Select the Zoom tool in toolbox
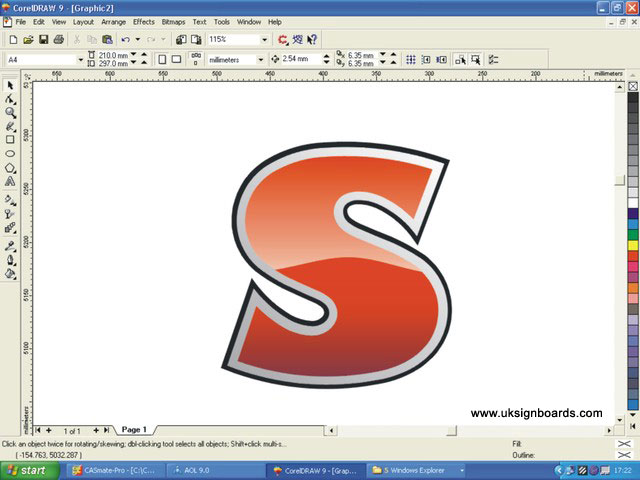Screen dimensions: 640x480 click(10, 113)
